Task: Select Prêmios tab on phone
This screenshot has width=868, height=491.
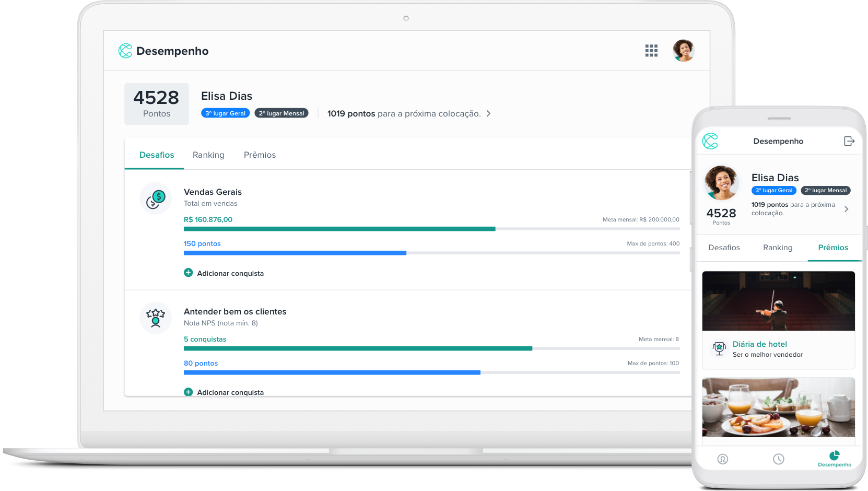Action: pos(833,248)
